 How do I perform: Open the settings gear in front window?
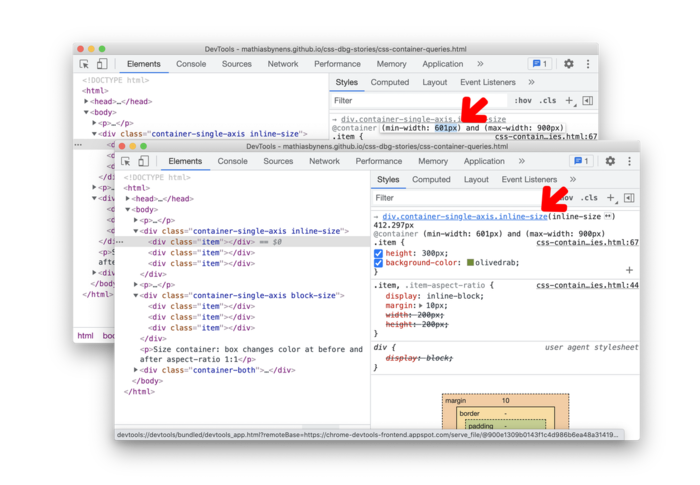609,161
